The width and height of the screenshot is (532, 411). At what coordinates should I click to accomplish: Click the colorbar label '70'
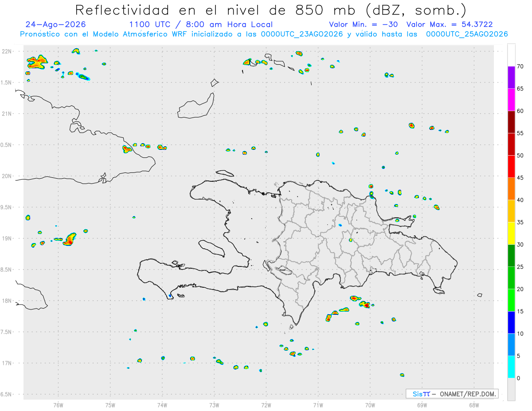[520, 67]
